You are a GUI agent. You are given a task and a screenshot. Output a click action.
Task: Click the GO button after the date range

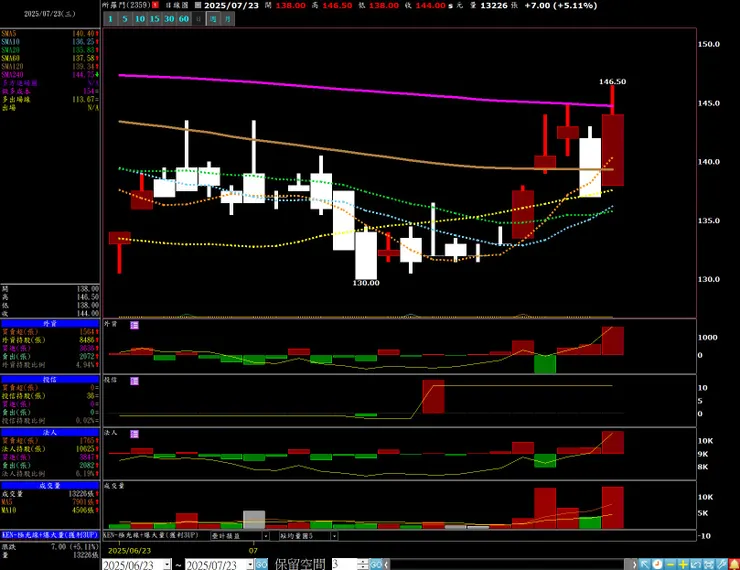point(261,564)
